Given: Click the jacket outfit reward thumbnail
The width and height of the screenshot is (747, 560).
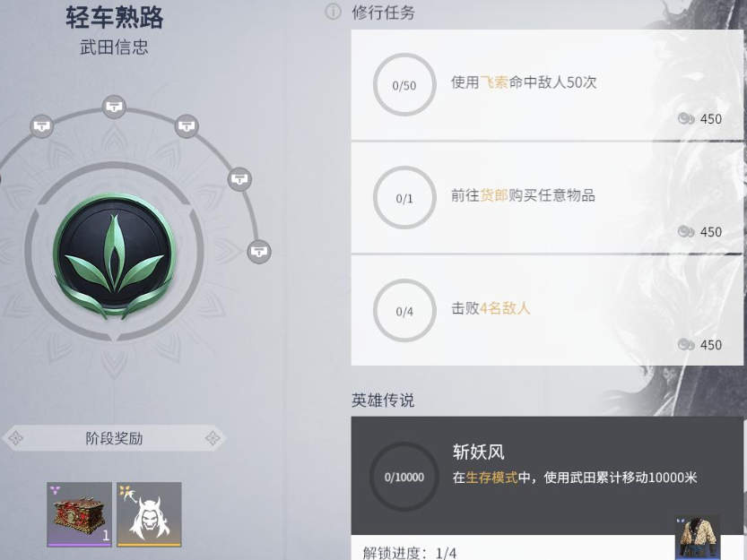Looking at the screenshot, I should 698,538.
